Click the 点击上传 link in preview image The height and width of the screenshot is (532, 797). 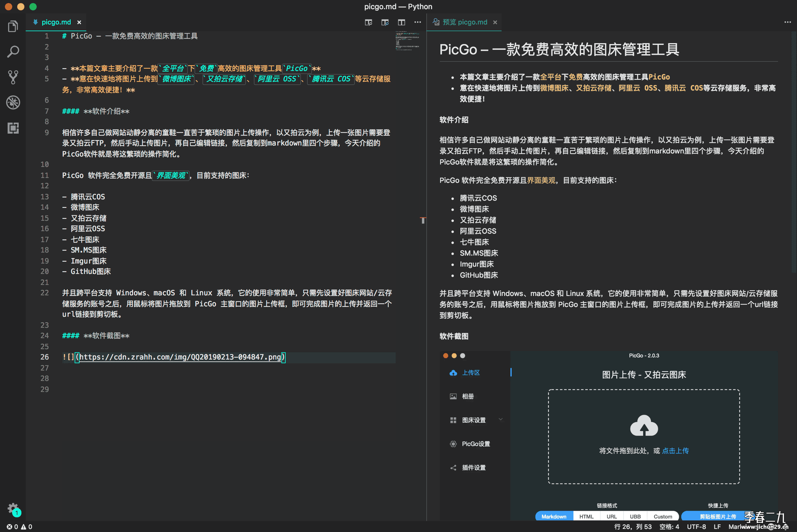(x=675, y=451)
